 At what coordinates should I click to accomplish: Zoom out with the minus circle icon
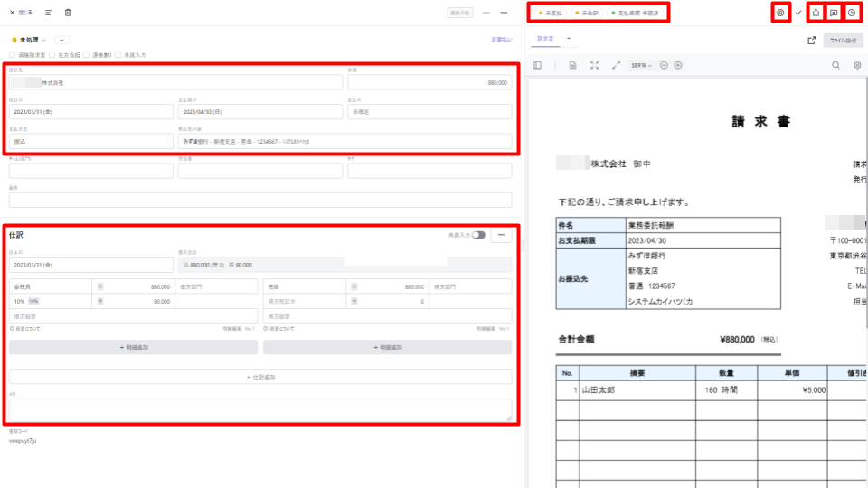[x=664, y=65]
